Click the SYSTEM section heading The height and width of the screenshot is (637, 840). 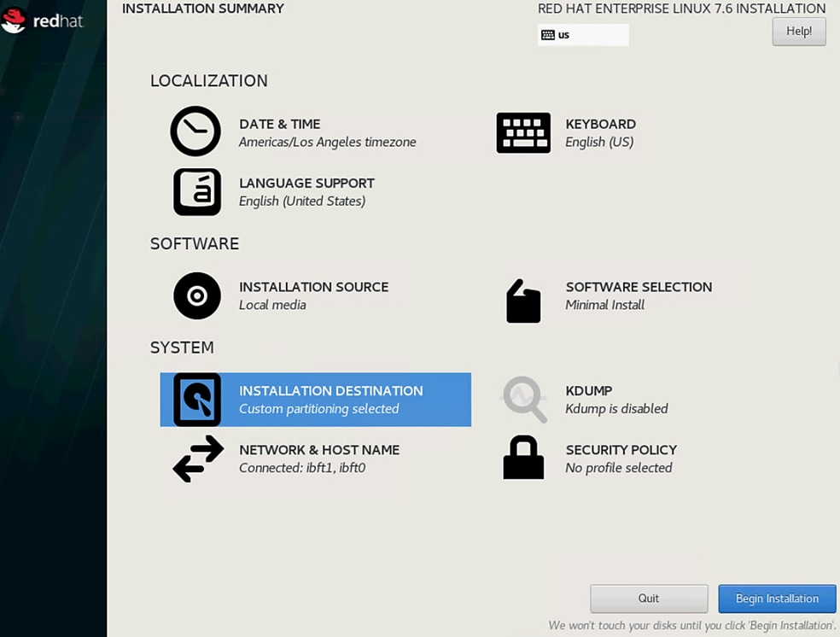[x=182, y=348]
